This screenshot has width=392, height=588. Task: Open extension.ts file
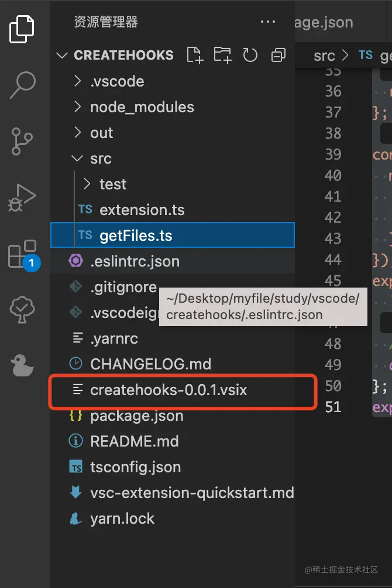[x=142, y=210]
